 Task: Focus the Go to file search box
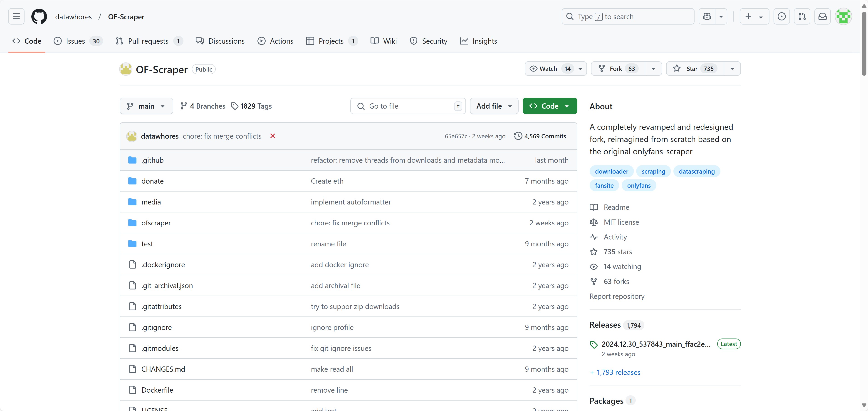408,106
